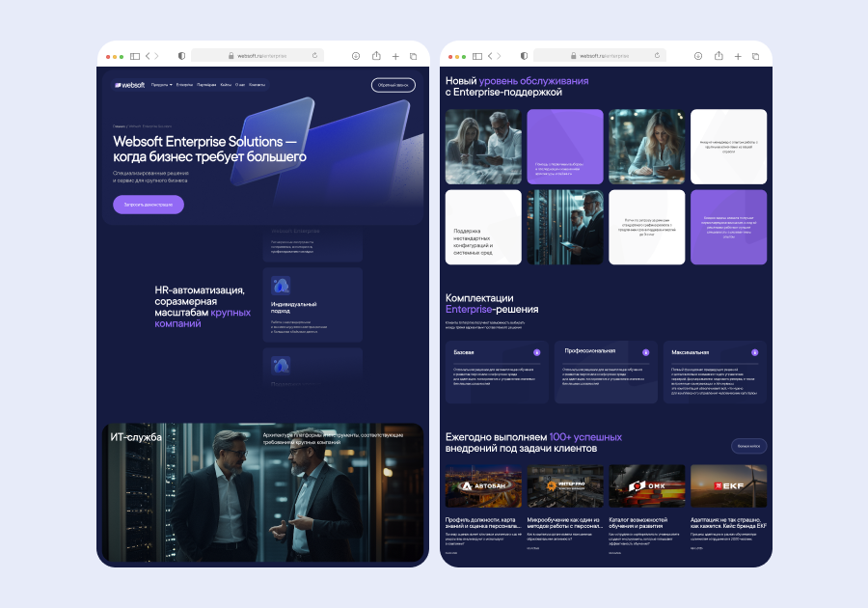
Task: Click the 'Обратный звонок' outlined button
Action: (393, 85)
